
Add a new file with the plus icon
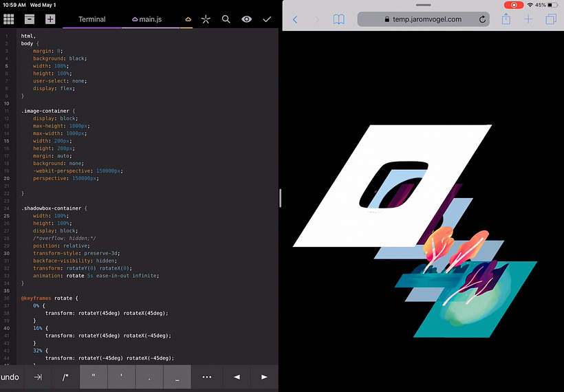click(50, 19)
